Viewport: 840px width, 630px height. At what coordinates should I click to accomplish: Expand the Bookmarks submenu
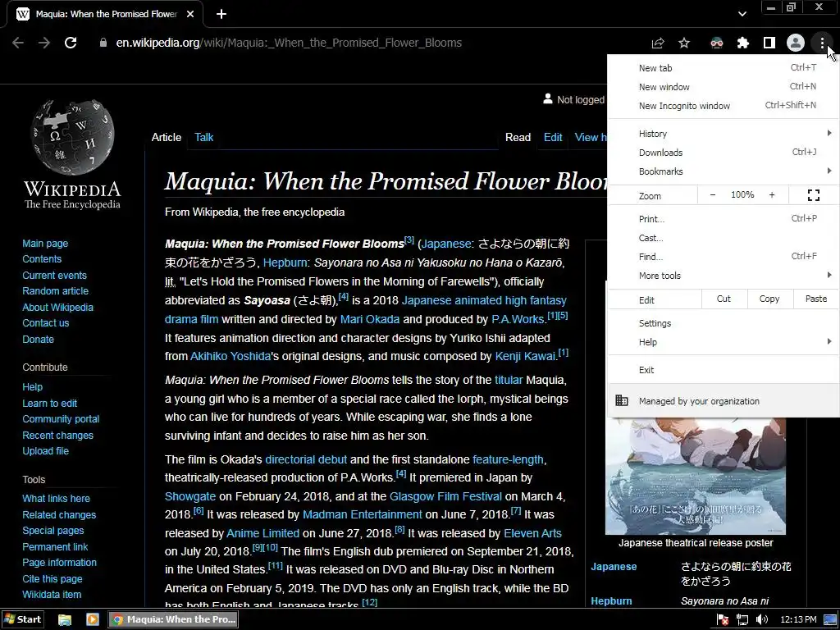(x=724, y=171)
